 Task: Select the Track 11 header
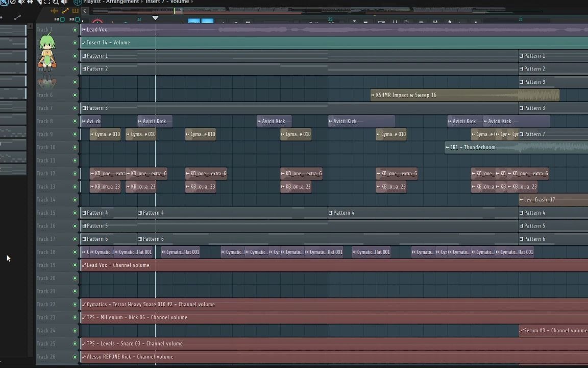point(57,160)
